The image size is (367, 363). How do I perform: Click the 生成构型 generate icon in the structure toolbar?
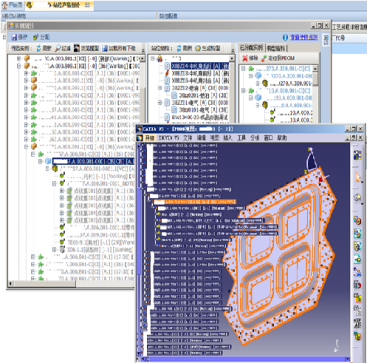198,48
